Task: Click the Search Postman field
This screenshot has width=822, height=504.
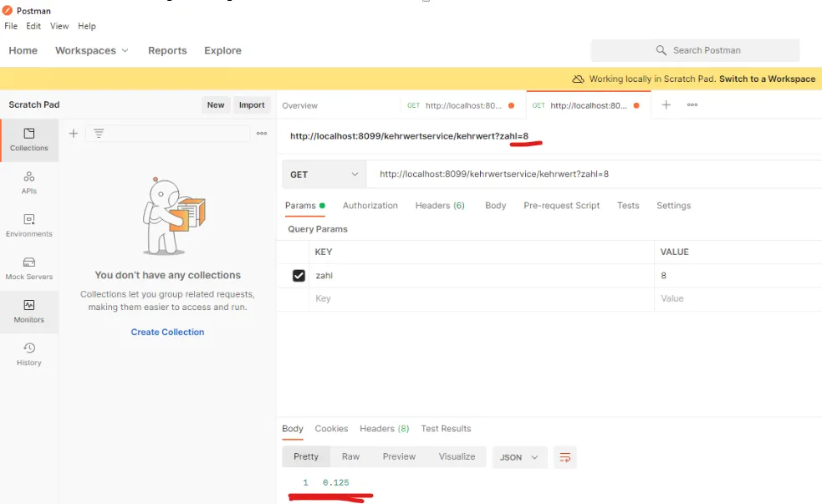Action: pos(695,50)
